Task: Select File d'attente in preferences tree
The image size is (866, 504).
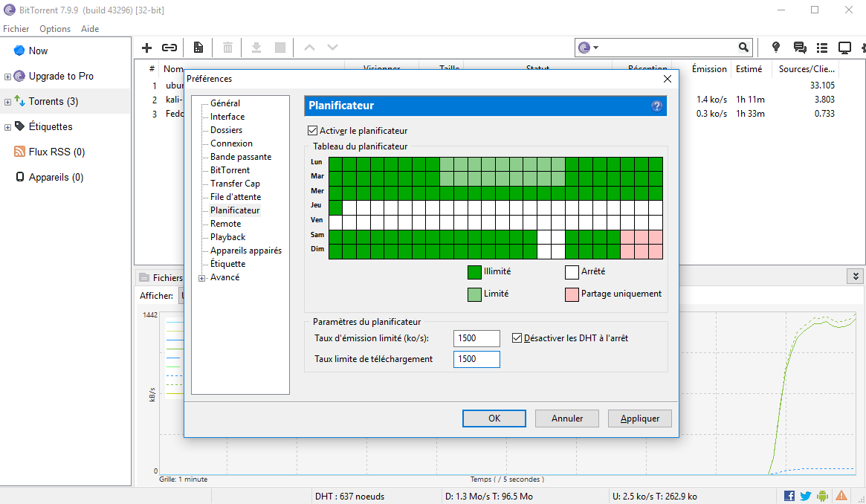Action: click(236, 197)
